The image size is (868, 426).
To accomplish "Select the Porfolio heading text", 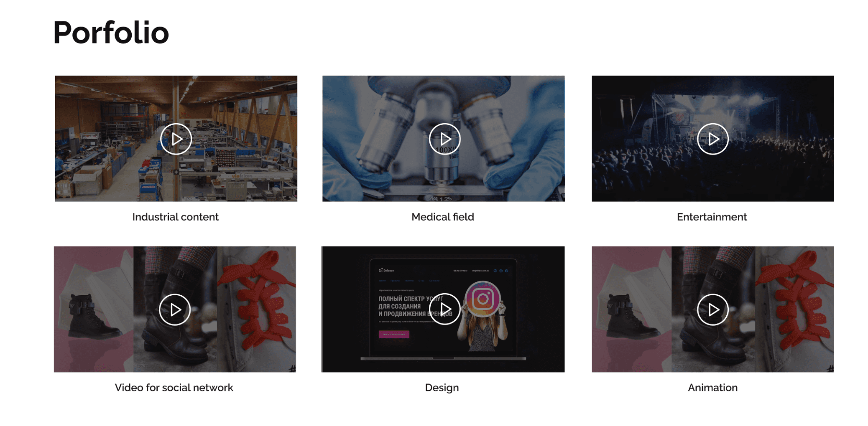I will click(x=111, y=33).
